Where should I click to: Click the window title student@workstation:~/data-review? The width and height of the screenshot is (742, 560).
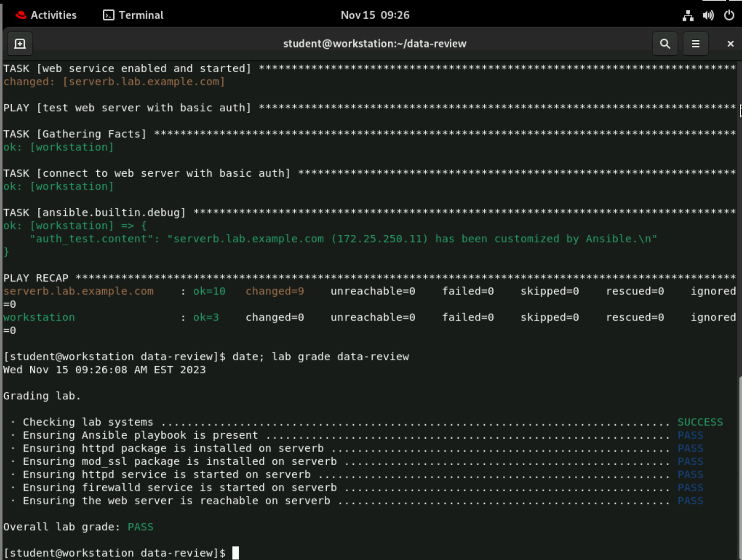(x=375, y=43)
